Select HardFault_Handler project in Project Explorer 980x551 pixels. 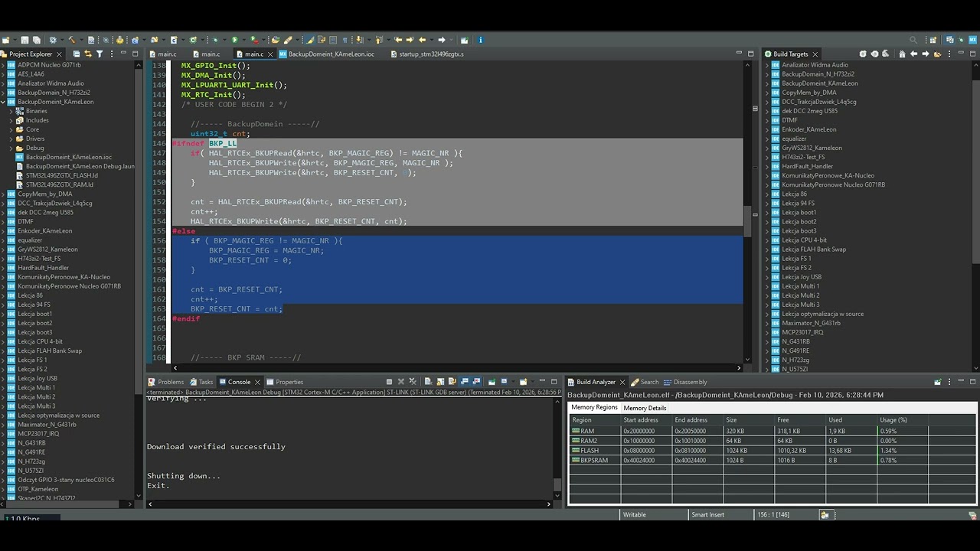43,268
